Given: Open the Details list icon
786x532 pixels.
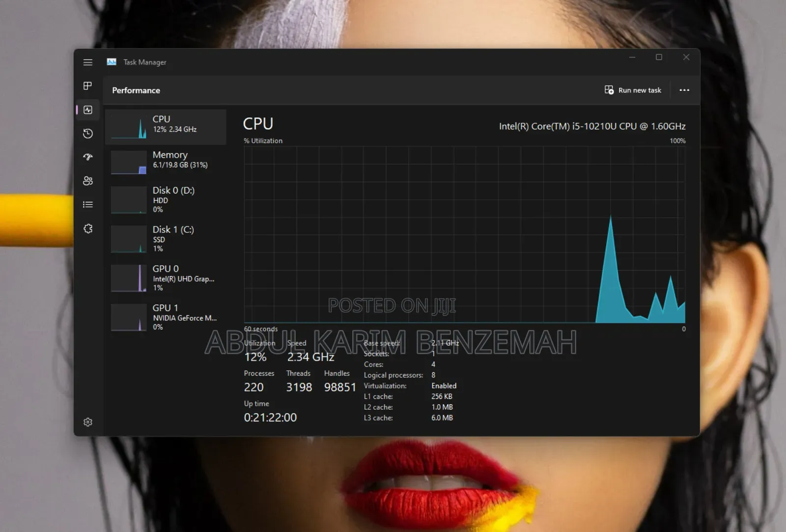Looking at the screenshot, I should coord(88,204).
